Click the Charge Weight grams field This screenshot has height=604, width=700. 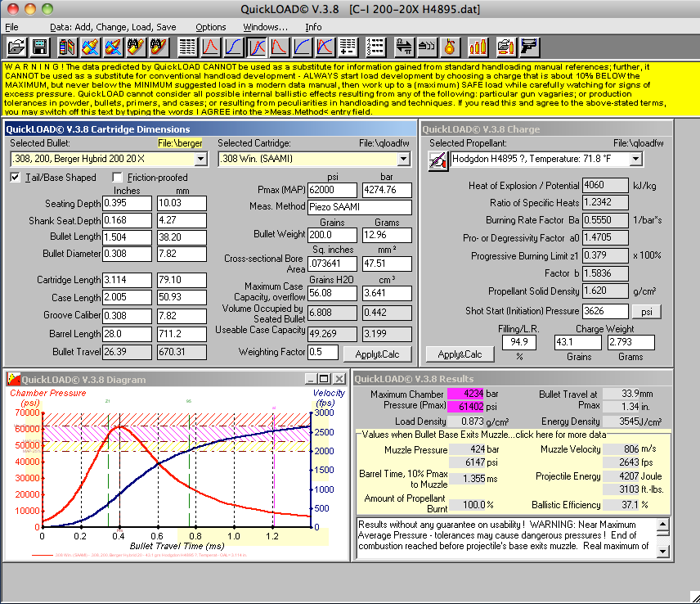point(630,342)
